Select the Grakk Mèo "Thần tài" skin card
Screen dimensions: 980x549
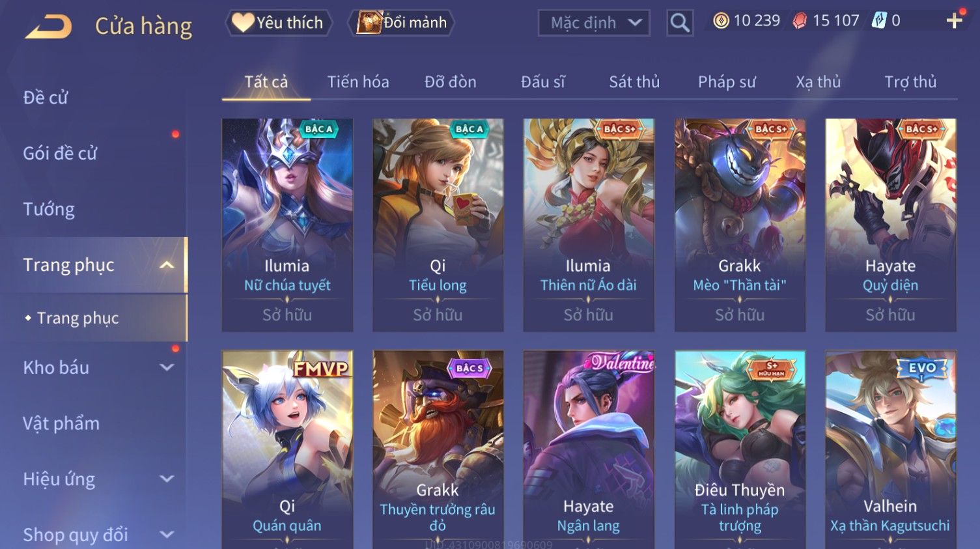(739, 225)
